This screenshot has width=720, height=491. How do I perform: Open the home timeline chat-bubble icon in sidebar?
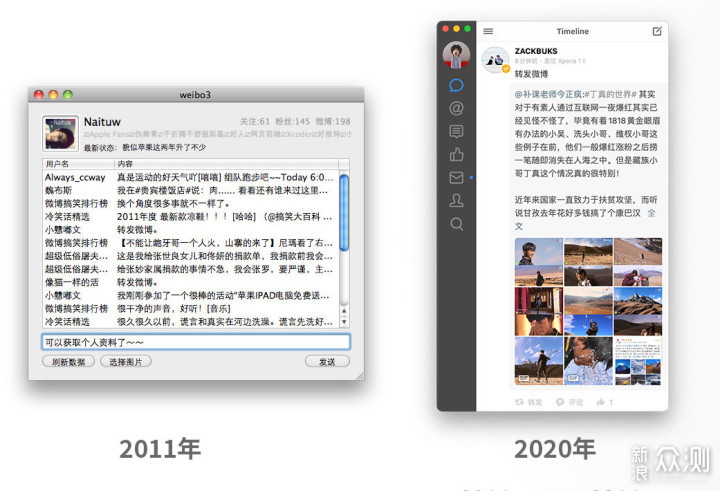pos(456,85)
